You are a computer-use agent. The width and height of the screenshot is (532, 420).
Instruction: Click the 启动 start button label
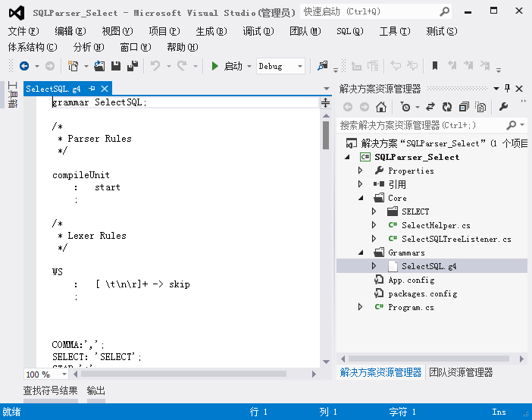[x=233, y=66]
